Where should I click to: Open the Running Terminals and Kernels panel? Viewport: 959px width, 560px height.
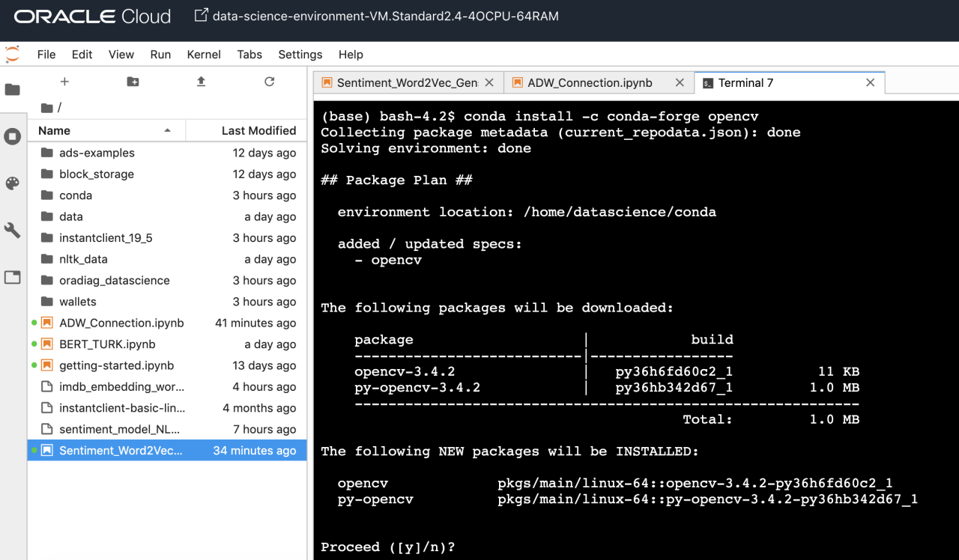(13, 137)
